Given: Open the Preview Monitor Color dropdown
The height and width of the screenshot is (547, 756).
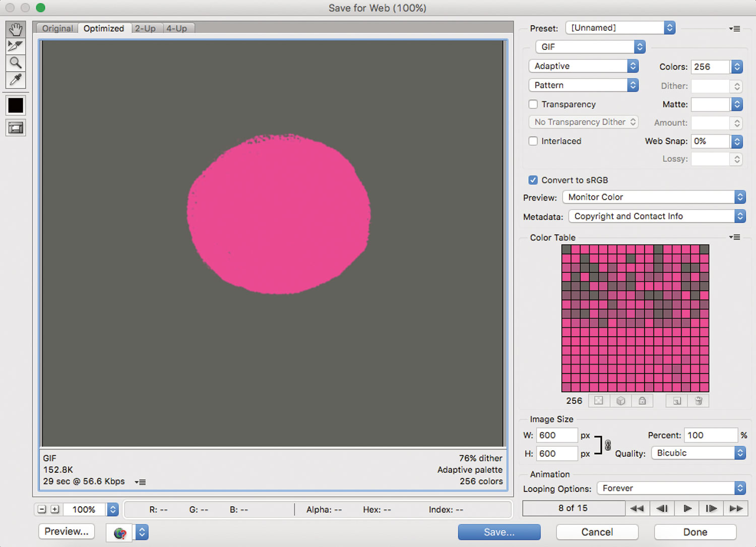Looking at the screenshot, I should pyautogui.click(x=654, y=197).
